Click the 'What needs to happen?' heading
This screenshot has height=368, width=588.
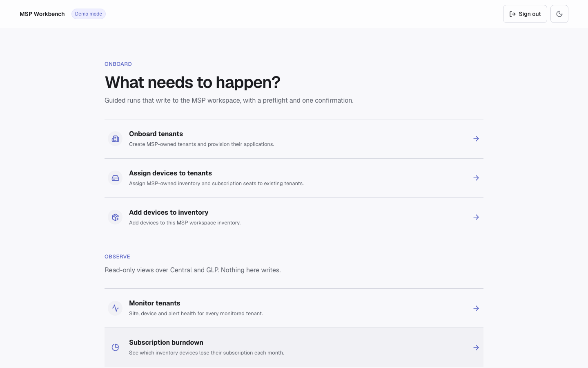click(x=192, y=82)
